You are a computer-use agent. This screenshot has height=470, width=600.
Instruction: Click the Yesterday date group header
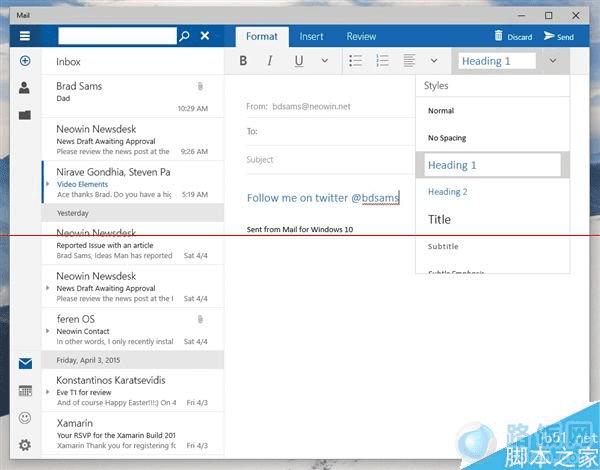pyautogui.click(x=132, y=213)
